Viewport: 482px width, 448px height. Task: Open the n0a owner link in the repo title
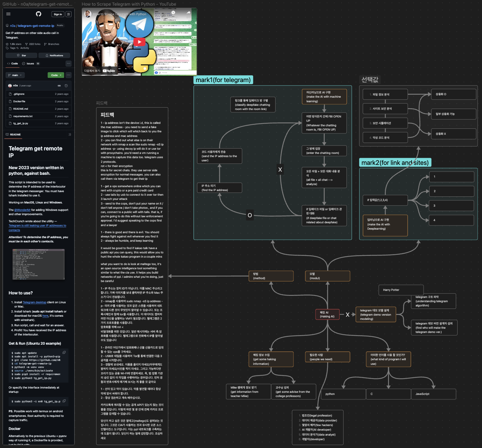[12, 26]
